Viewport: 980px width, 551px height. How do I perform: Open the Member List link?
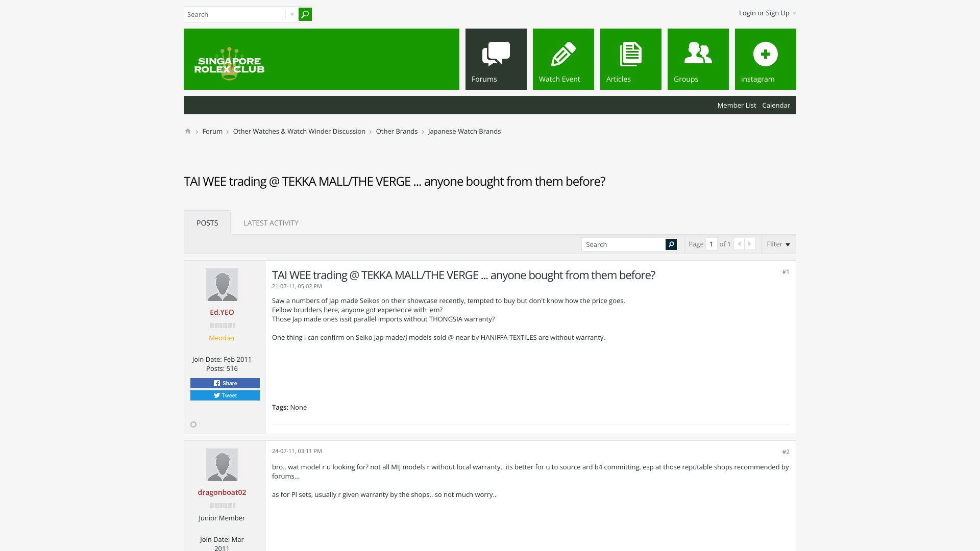(x=737, y=105)
